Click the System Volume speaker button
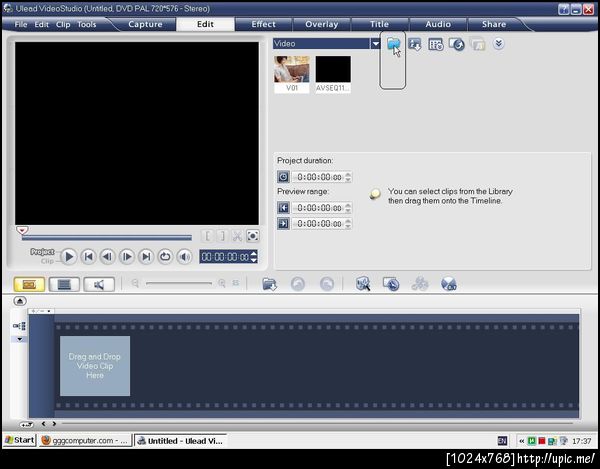Screen dimensions: 600x469 (x=184, y=256)
